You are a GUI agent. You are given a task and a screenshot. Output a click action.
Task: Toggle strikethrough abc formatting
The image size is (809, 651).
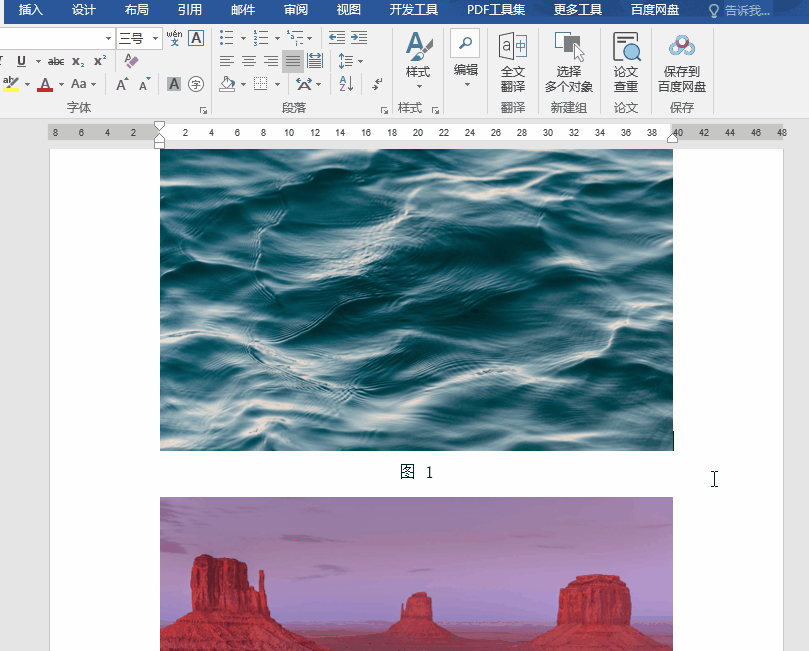click(x=56, y=61)
